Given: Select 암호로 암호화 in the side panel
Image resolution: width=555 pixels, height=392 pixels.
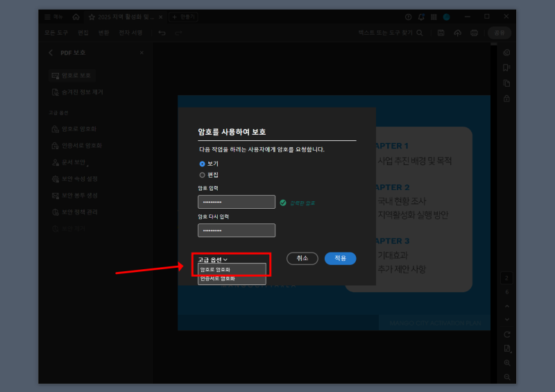Looking at the screenshot, I should point(74,129).
